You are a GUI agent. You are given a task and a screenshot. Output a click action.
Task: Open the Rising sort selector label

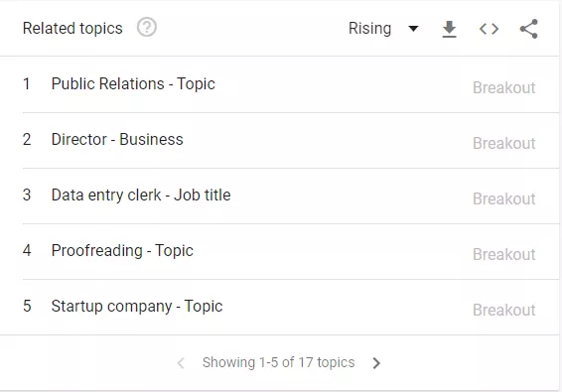pos(369,29)
